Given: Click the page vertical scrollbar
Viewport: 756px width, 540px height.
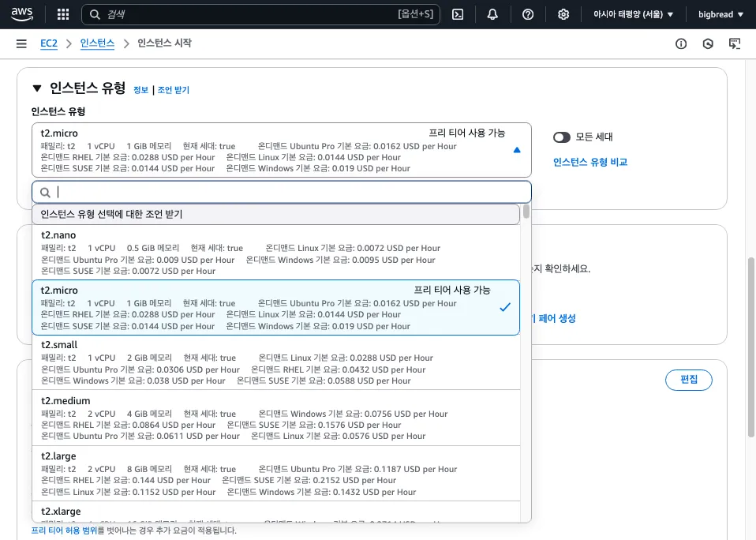Looking at the screenshot, I should click(x=750, y=347).
